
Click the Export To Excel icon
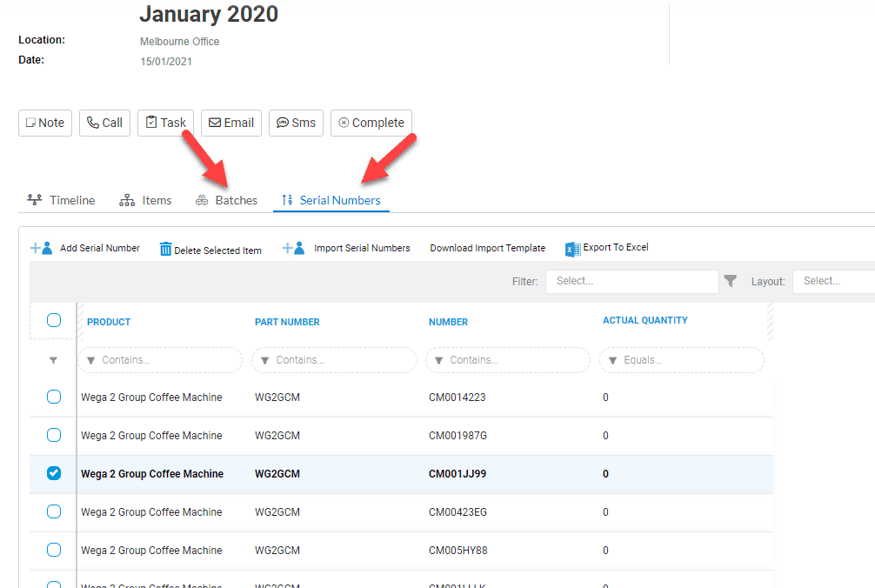click(572, 249)
